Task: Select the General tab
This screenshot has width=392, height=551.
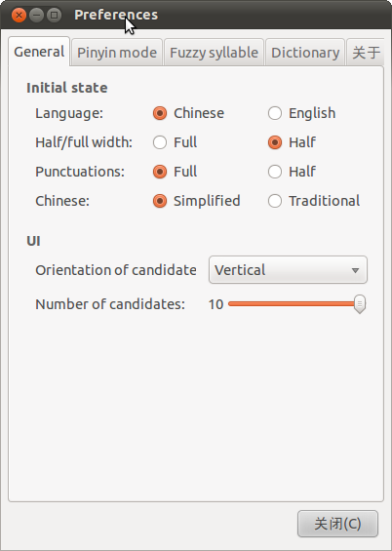Action: coord(39,52)
